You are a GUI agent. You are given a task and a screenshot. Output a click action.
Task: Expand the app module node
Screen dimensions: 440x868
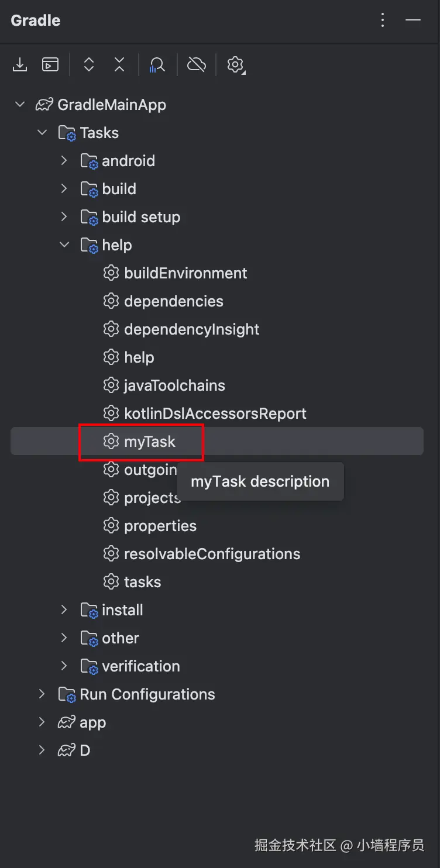point(42,722)
